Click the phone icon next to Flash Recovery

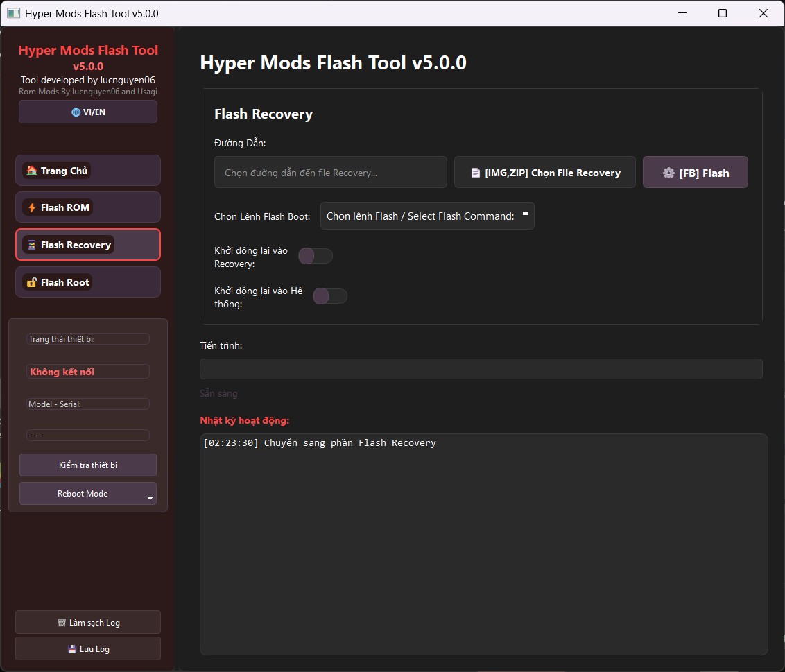coord(33,244)
